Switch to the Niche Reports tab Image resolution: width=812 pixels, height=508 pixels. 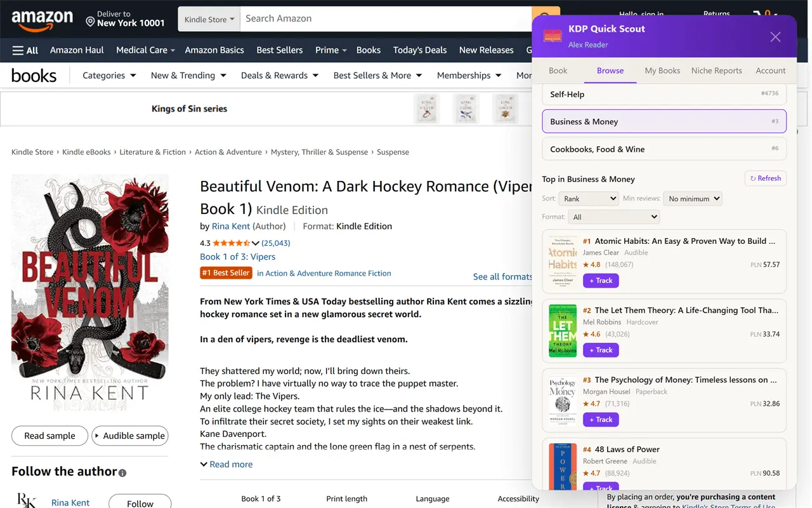(716, 70)
